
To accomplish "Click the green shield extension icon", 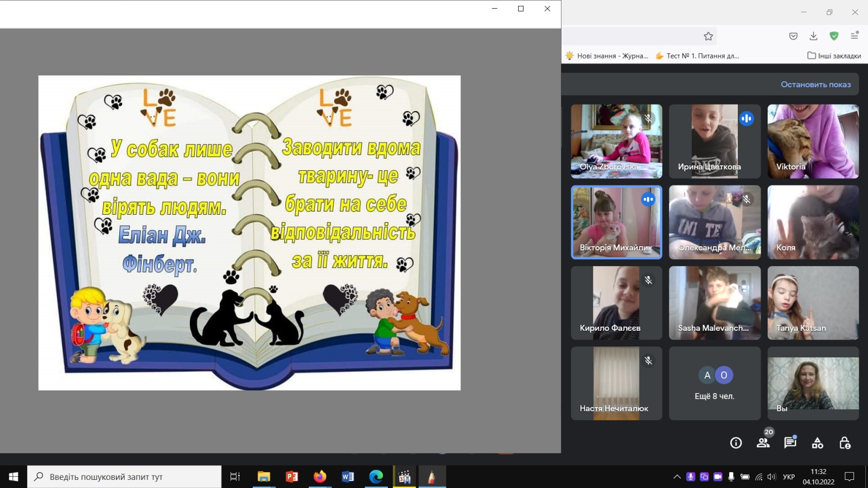I will [834, 36].
